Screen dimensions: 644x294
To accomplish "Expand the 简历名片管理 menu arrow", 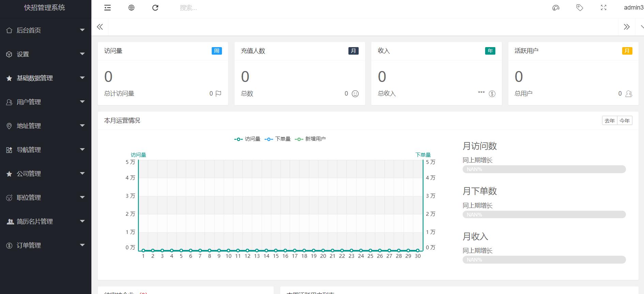I will [82, 221].
